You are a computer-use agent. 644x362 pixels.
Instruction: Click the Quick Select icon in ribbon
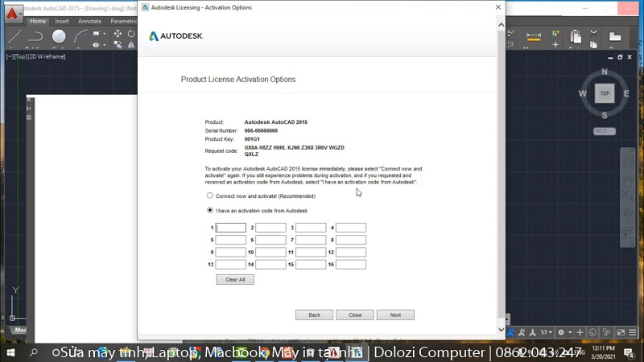[555, 33]
